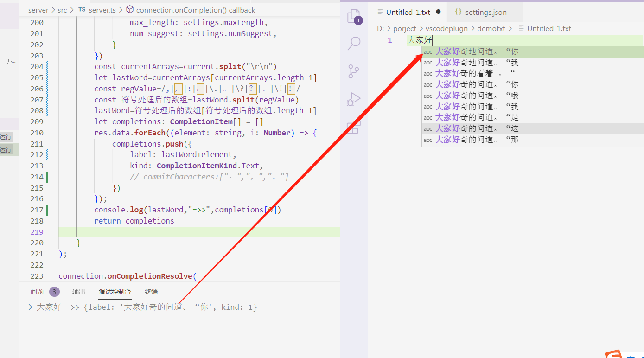Viewport: 644px width, 358px height.
Task: Open the Explorer view with badge 1
Action: click(x=354, y=15)
